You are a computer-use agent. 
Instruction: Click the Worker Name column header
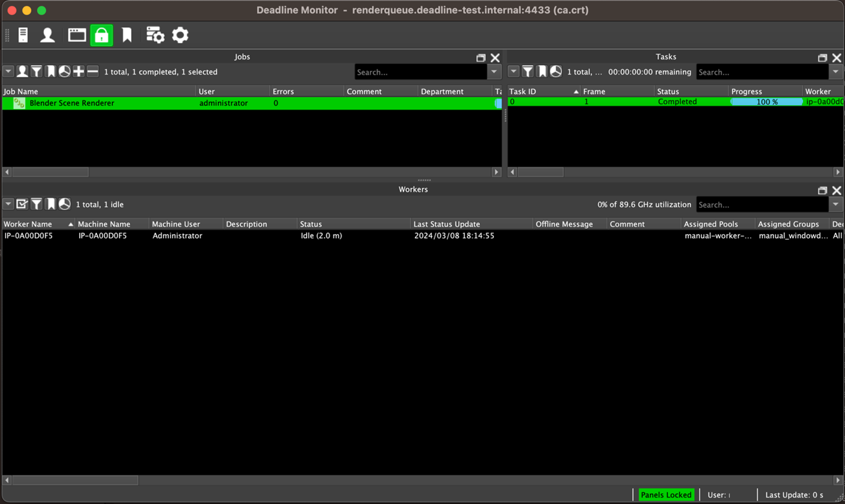[x=28, y=224]
